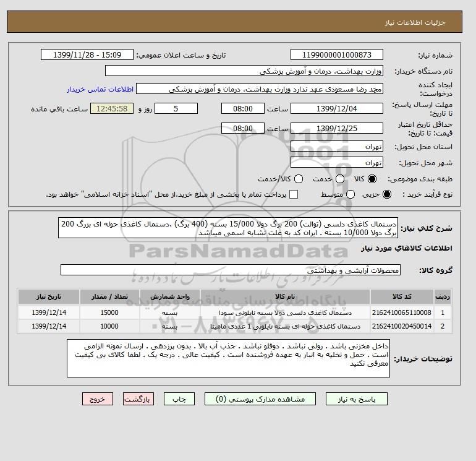Click the delivery province field تهران
476x461 pixels.
[x=337, y=147]
